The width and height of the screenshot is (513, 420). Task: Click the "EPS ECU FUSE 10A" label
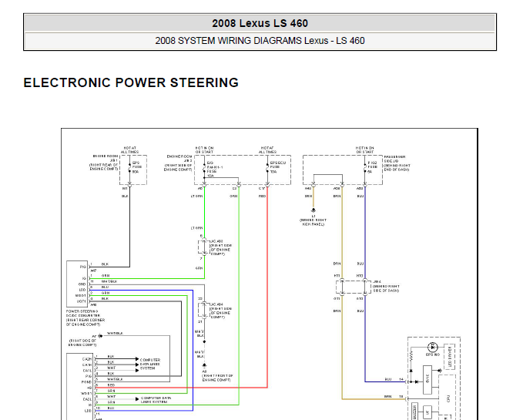[278, 167]
